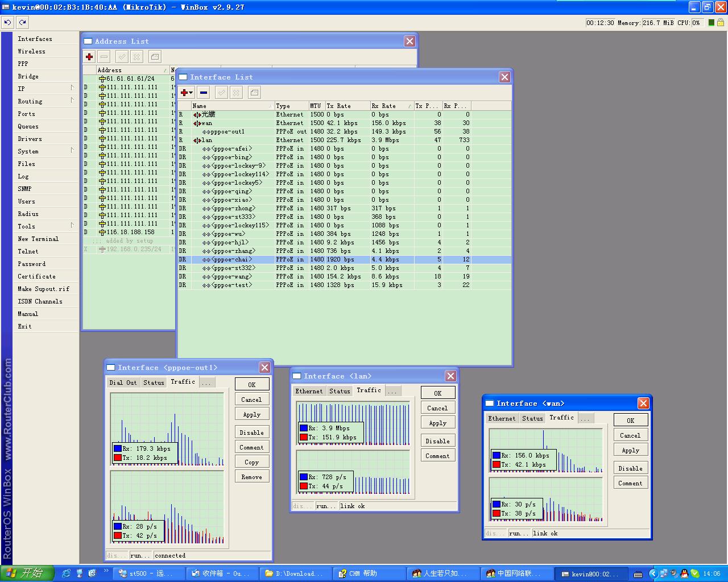Click disable X button in Address List

click(x=136, y=56)
